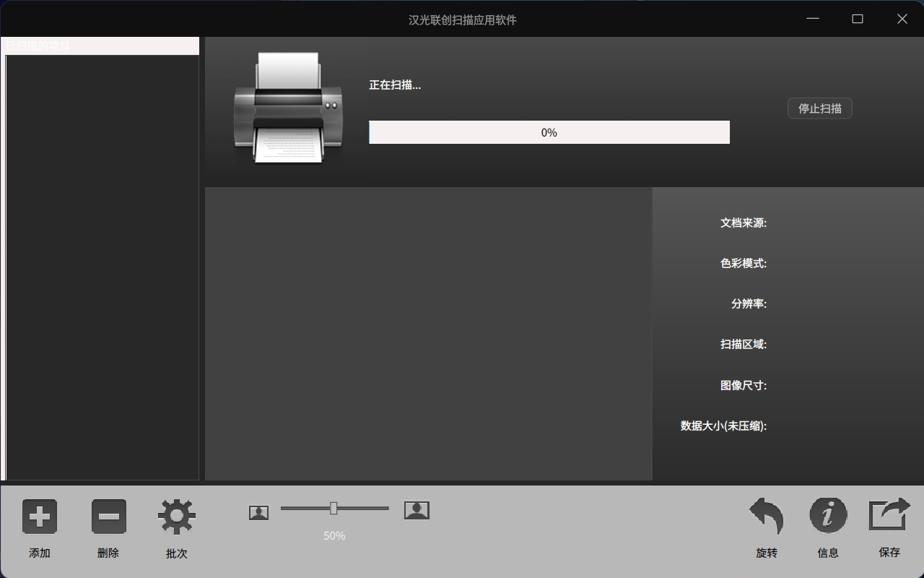Click the empty scan preview area
The width and height of the screenshot is (924, 578).
pyautogui.click(x=428, y=334)
